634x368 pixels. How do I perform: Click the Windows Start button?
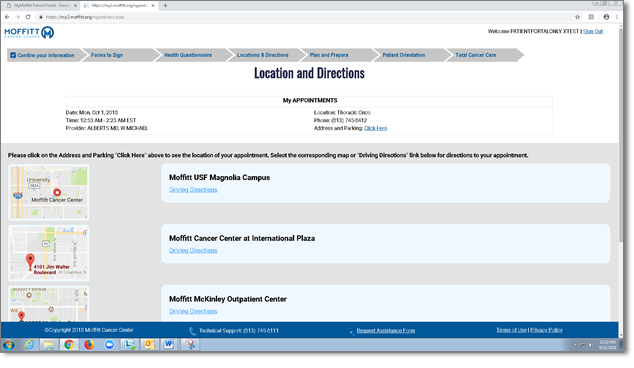pos(9,345)
